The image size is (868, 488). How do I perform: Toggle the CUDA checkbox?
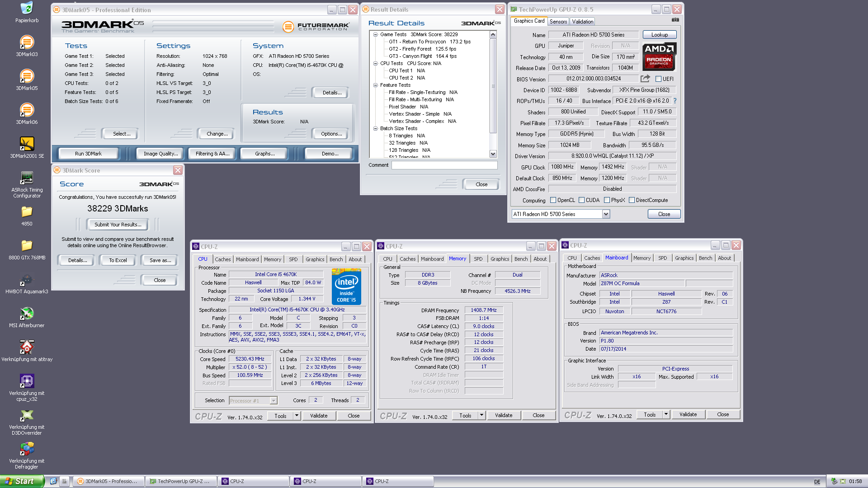pyautogui.click(x=581, y=200)
